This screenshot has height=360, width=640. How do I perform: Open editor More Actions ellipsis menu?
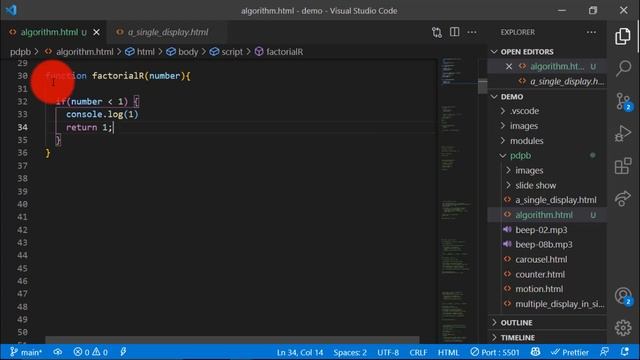472,32
